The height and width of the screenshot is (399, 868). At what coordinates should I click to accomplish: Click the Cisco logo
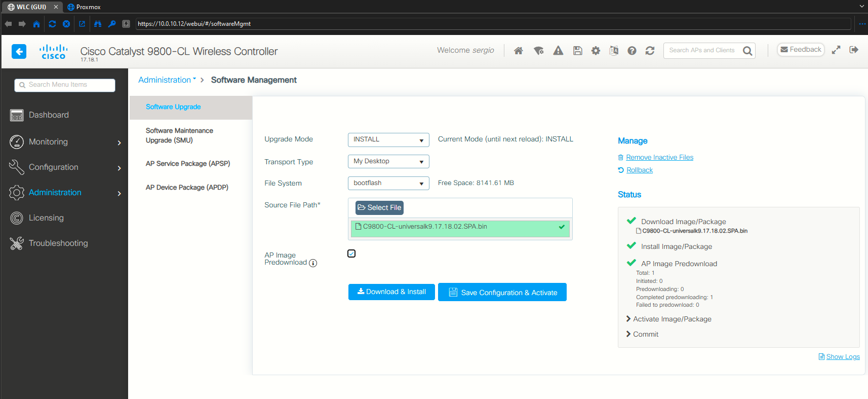tap(54, 52)
